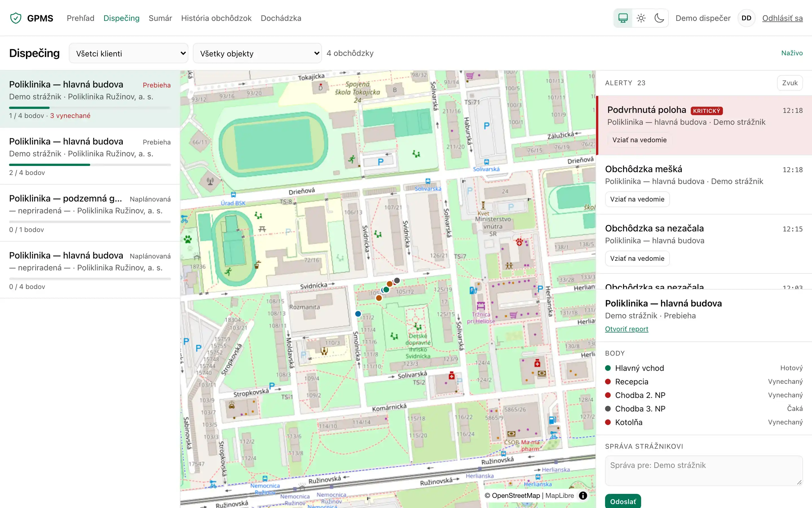Acknowledge the Podvrhnutá poloha alert
812x508 pixels.
click(x=639, y=140)
